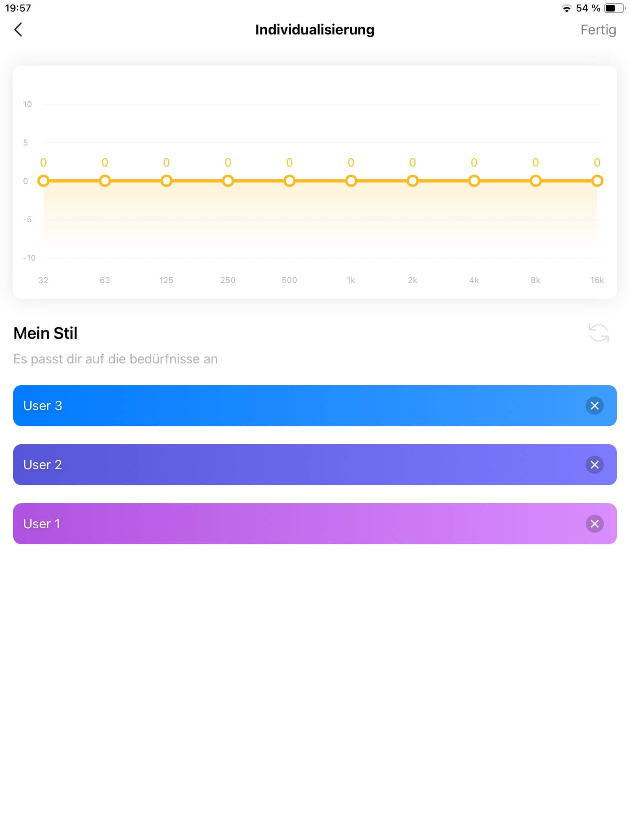Screen dimensions: 630x840
Task: Remove the User 2 preset
Action: click(594, 465)
